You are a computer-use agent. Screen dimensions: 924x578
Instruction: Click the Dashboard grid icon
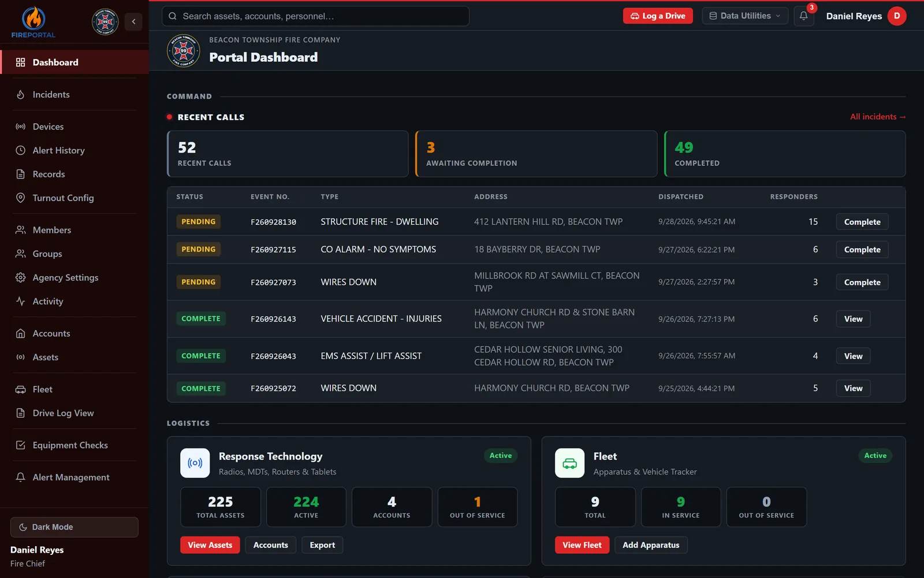(x=21, y=62)
